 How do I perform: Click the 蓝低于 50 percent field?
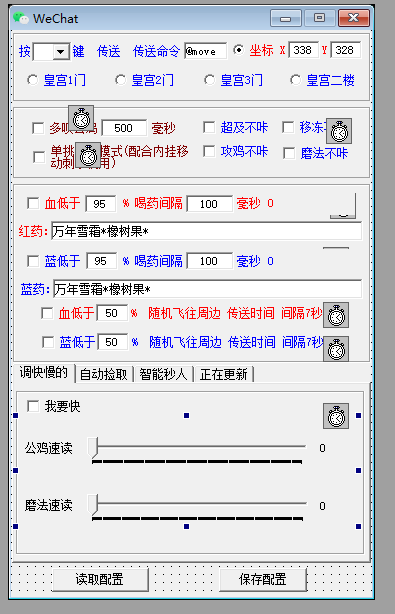[112, 342]
